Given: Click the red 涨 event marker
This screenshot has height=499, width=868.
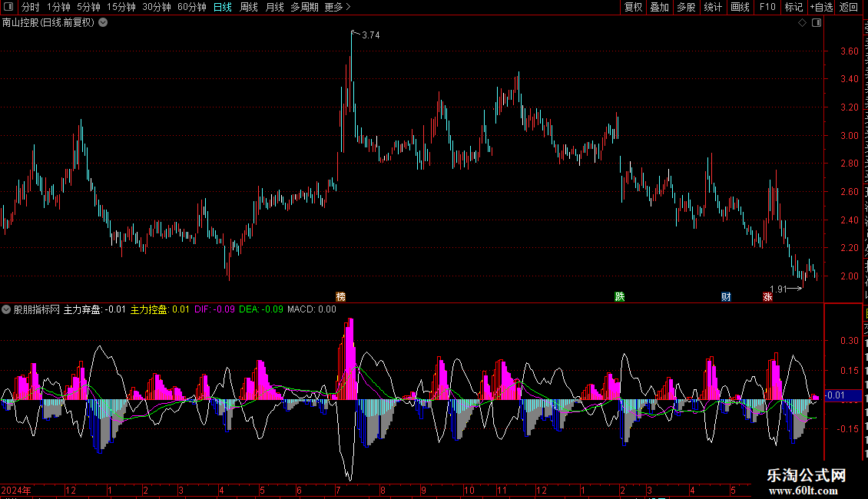Looking at the screenshot, I should pos(768,297).
